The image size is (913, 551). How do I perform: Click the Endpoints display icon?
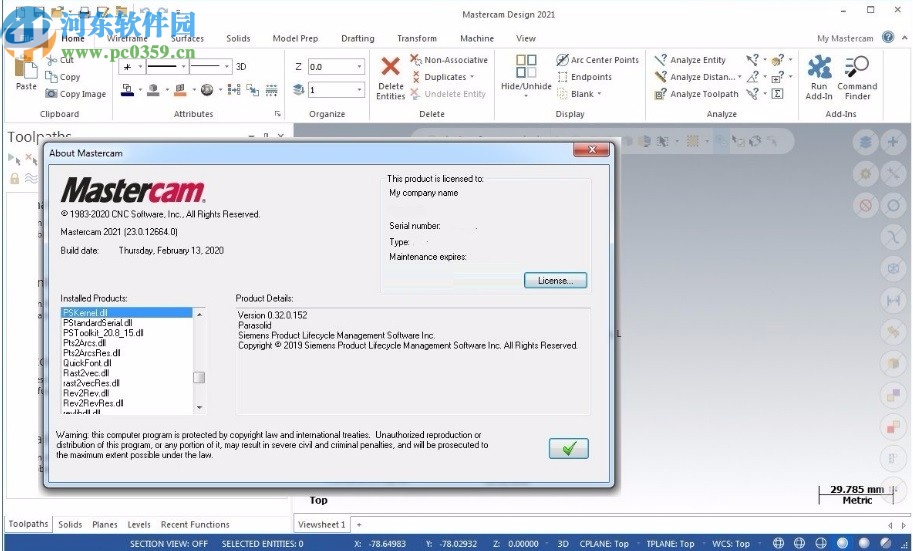click(x=562, y=76)
